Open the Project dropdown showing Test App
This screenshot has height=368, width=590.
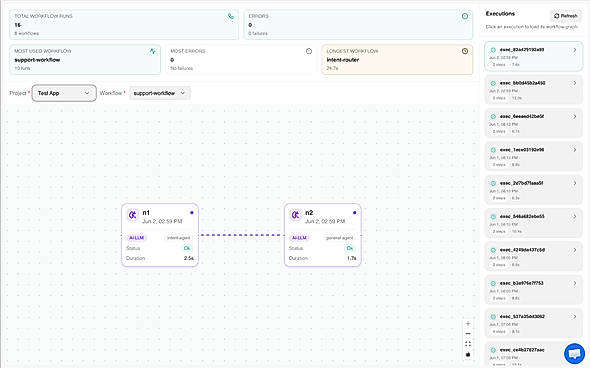(x=64, y=93)
